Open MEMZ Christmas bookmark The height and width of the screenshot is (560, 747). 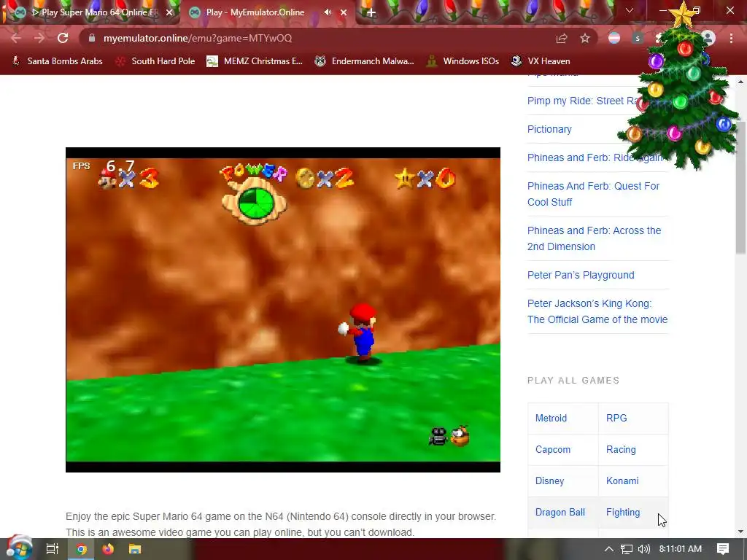[x=255, y=61]
